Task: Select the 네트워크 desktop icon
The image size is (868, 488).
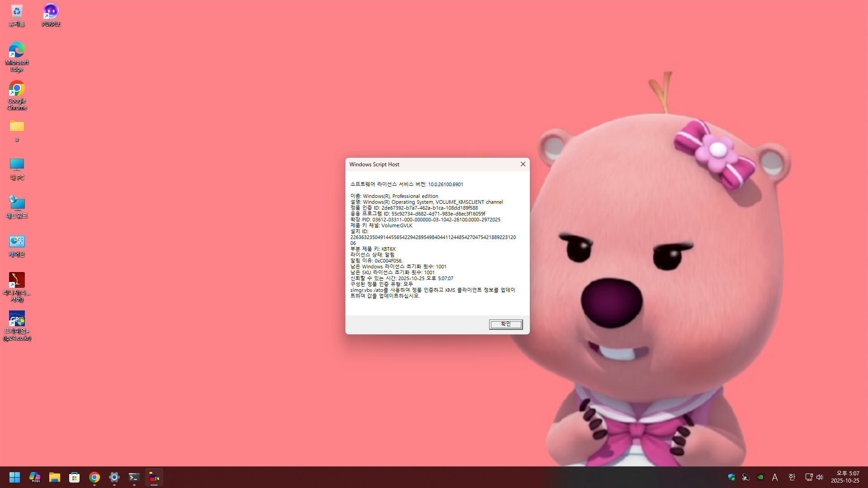Action: click(17, 207)
